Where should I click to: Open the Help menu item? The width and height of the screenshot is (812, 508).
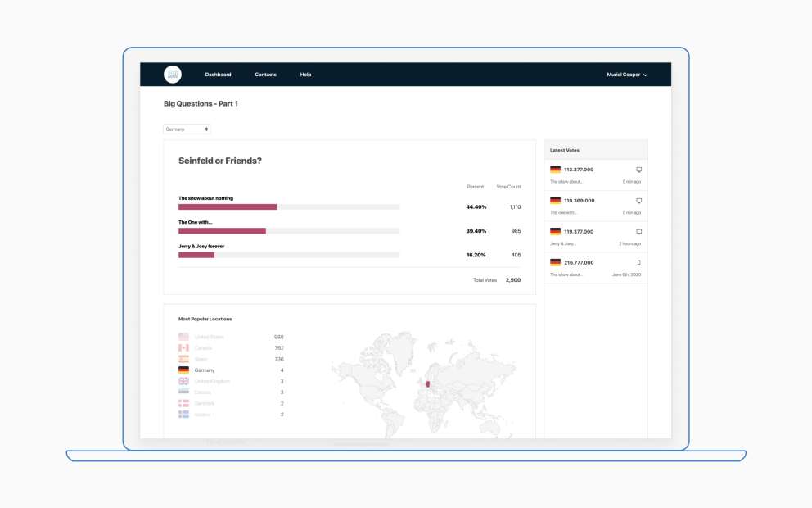pyautogui.click(x=305, y=75)
